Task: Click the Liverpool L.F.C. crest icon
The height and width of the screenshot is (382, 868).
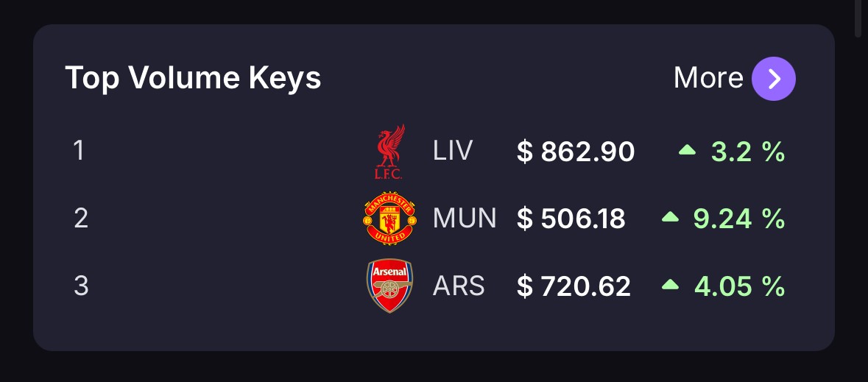Action: click(390, 152)
